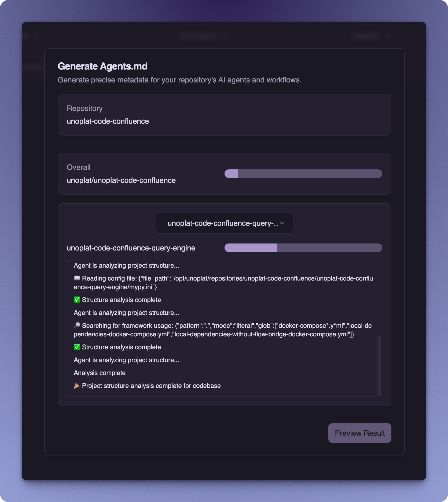Click the book icon beside 'Reading config file'

[x=77, y=278]
